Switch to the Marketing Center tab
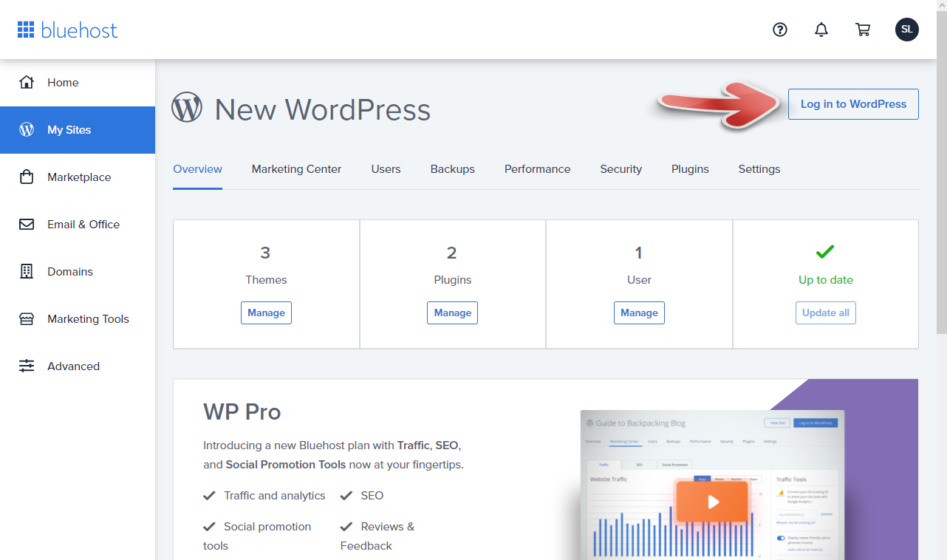 pyautogui.click(x=296, y=169)
